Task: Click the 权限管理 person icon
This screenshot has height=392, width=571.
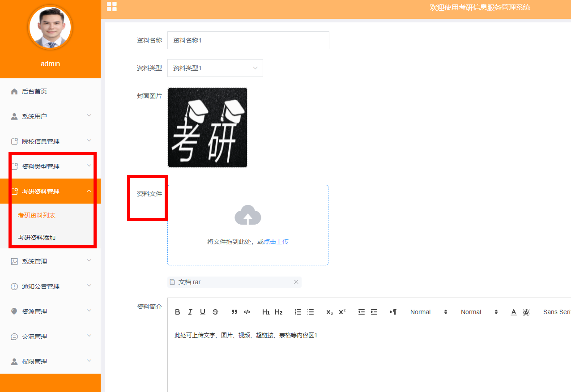Action: pos(14,362)
